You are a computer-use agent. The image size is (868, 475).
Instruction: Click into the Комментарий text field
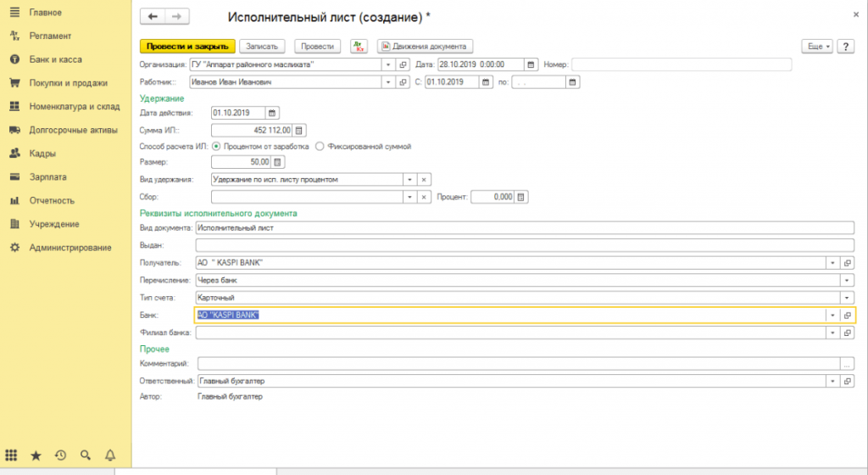517,363
